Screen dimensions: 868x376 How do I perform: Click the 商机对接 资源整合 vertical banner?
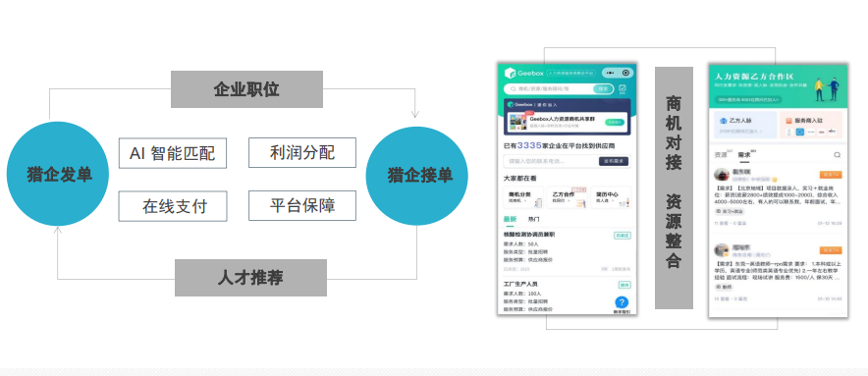click(674, 188)
